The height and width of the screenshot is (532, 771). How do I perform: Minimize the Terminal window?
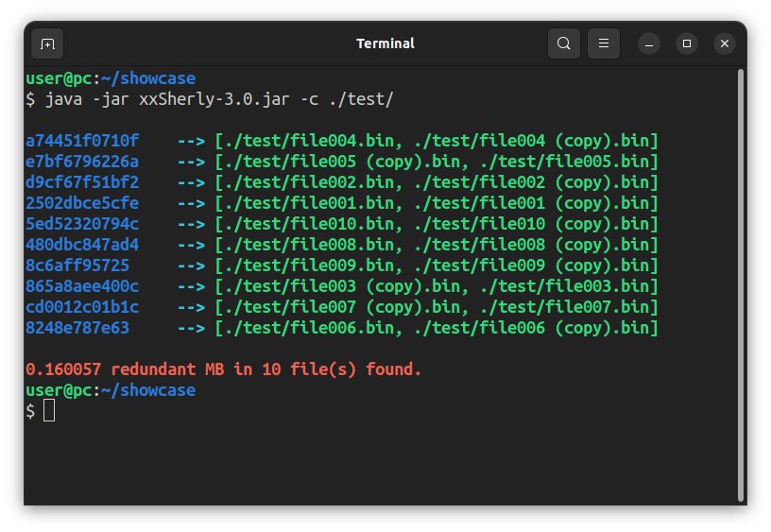pos(648,44)
